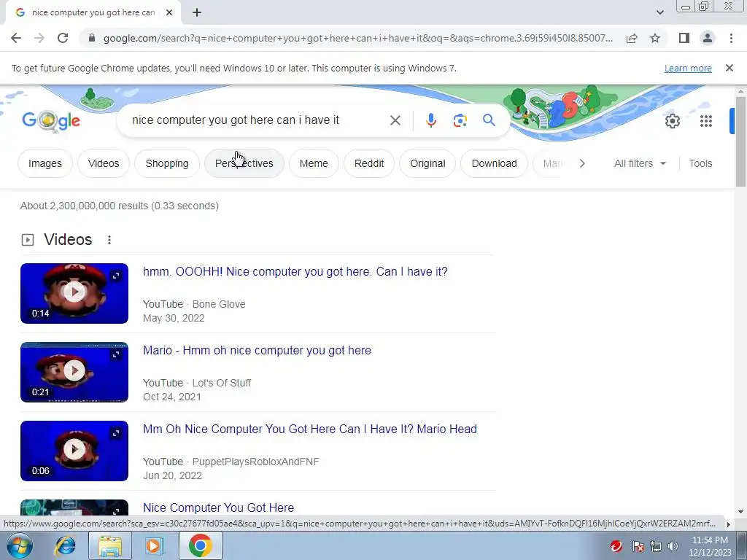Clear the search box with the X
The image size is (747, 560).
(395, 120)
